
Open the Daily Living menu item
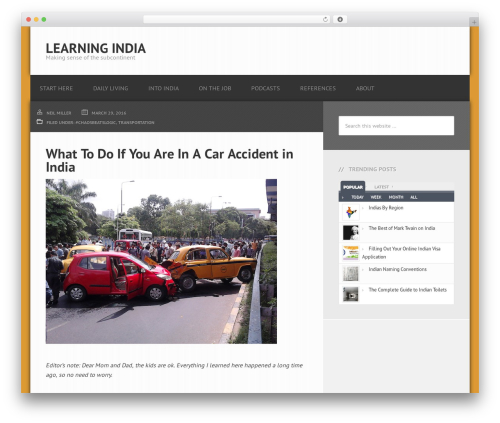[x=110, y=88]
